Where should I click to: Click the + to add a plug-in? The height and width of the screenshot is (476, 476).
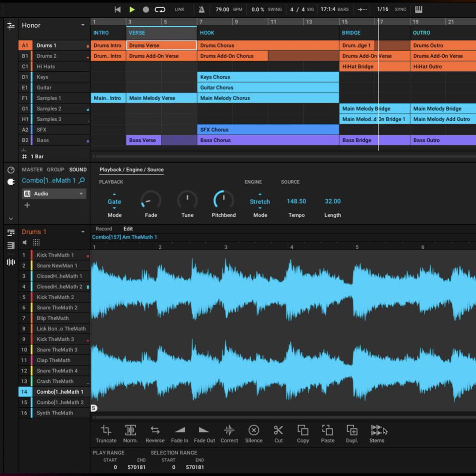coord(27,205)
